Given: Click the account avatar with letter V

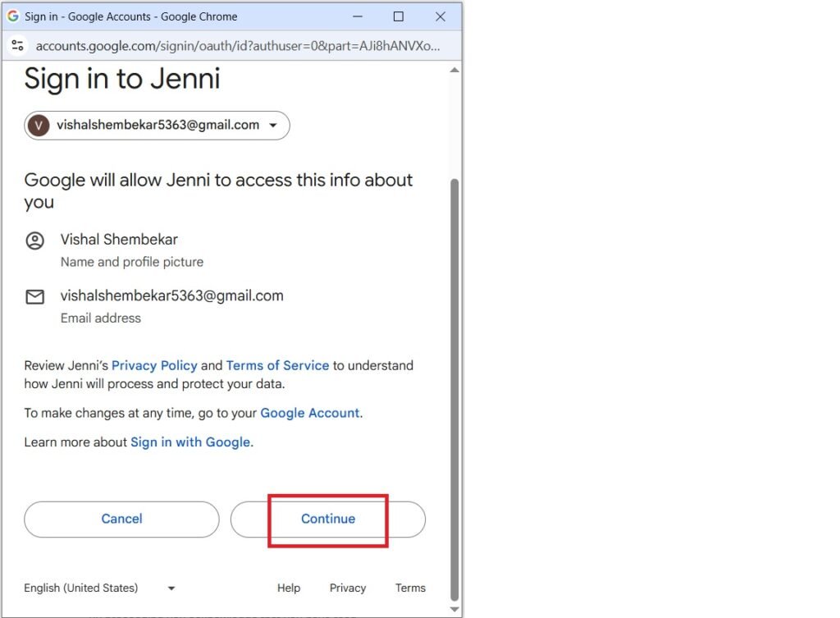Looking at the screenshot, I should coord(38,126).
